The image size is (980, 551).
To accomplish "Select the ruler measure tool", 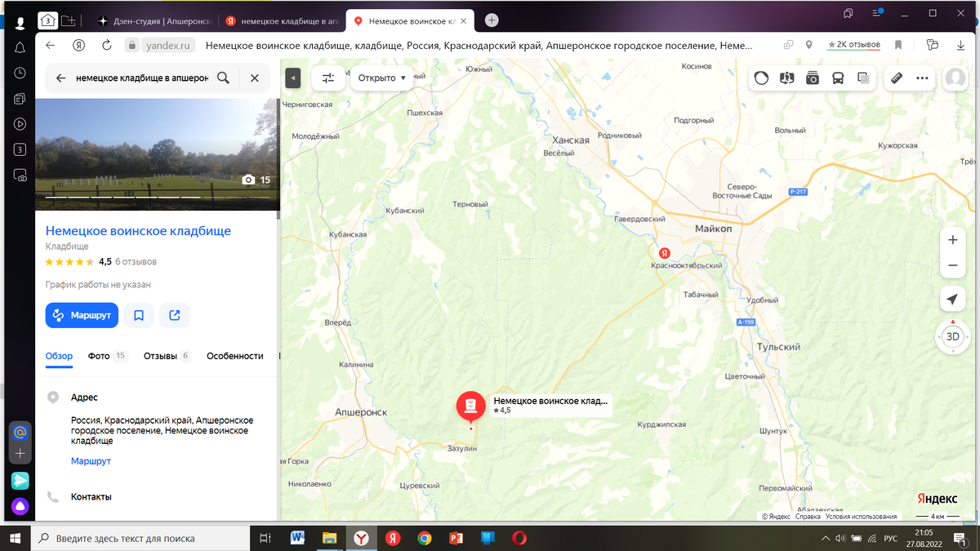I will tap(896, 78).
